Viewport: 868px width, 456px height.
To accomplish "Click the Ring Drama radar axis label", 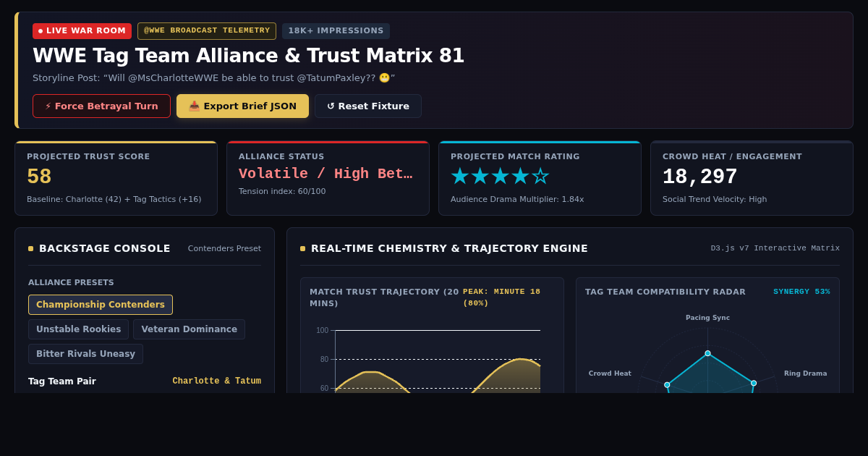I will 805,373.
